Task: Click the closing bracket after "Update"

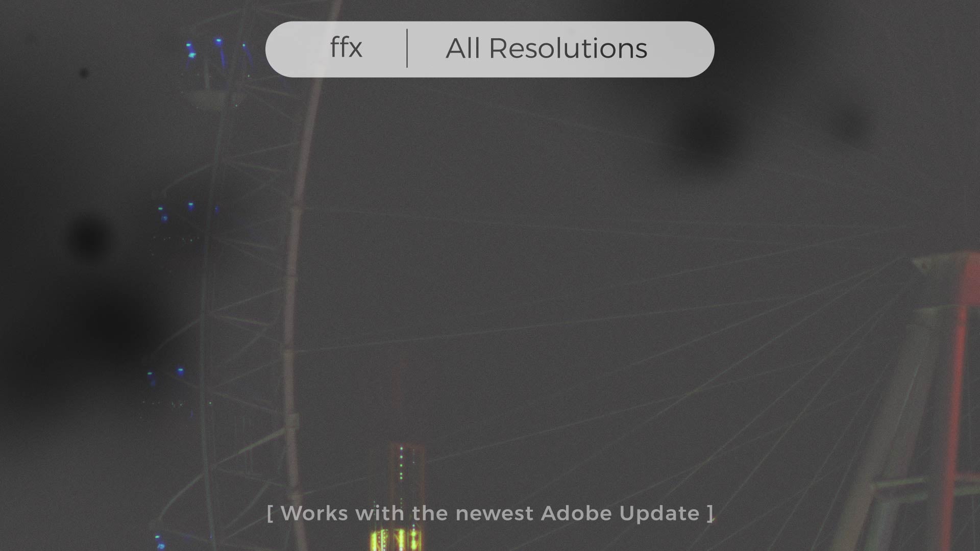Action: click(710, 514)
